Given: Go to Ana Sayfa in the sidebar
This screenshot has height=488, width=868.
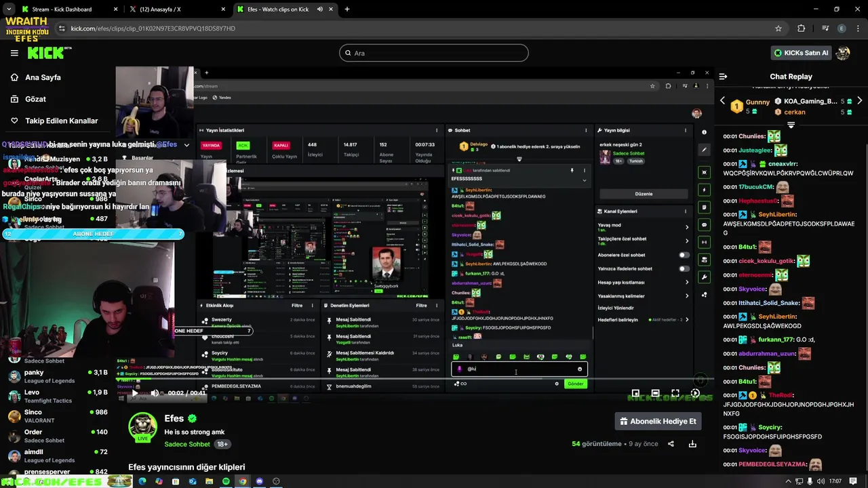Looking at the screenshot, I should (x=43, y=77).
